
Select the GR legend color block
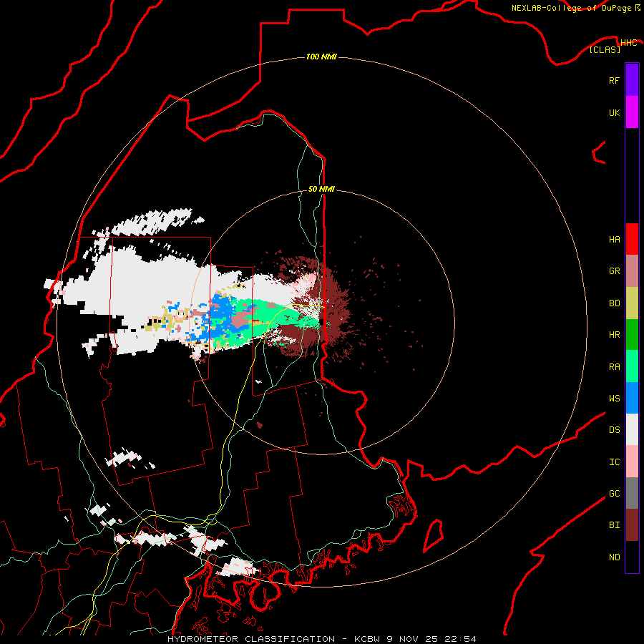tap(632, 270)
